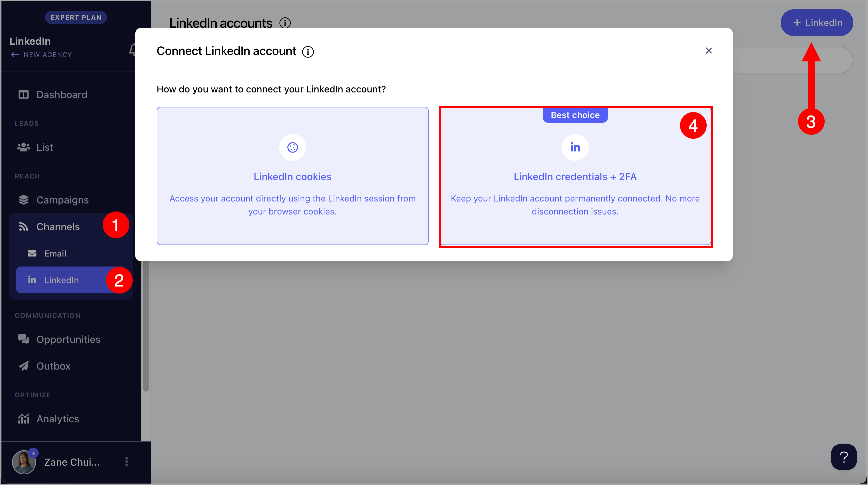Open the help question mark button
The image size is (868, 485).
844,457
